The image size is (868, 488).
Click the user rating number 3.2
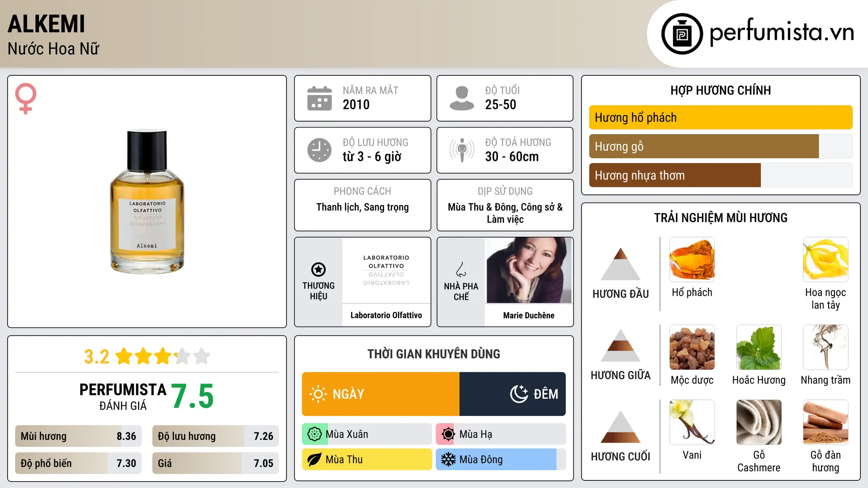tap(97, 357)
